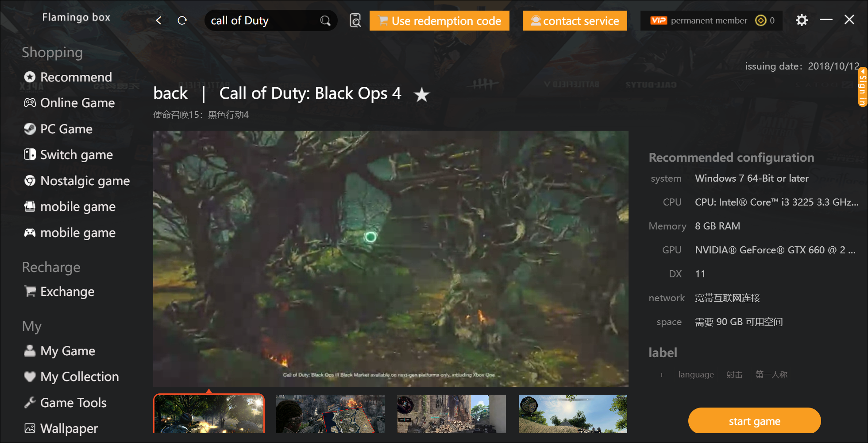868x443 pixels.
Task: Click the language tag under label
Action: [696, 375]
